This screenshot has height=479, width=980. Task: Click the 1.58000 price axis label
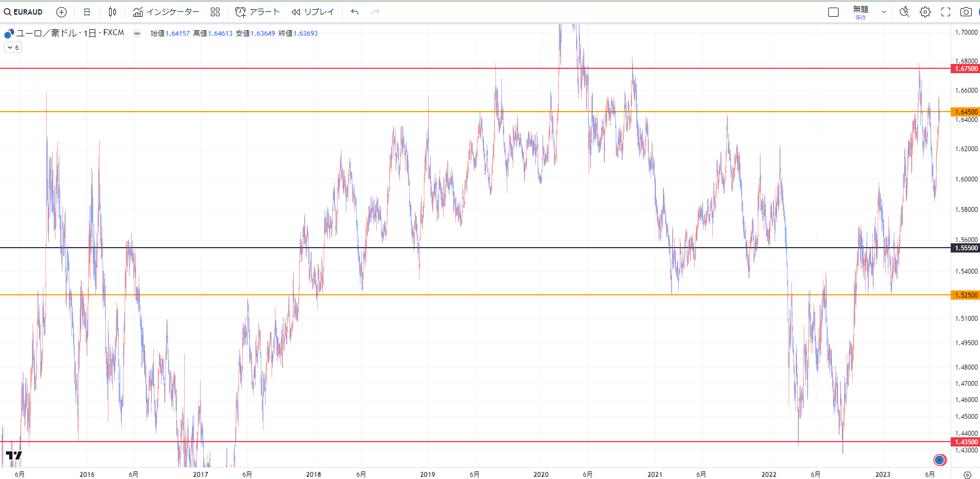pos(966,210)
